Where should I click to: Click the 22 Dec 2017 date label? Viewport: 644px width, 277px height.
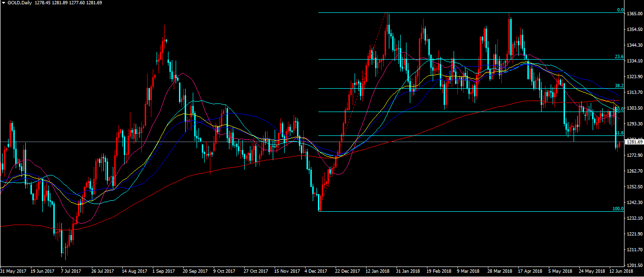[x=348, y=271]
